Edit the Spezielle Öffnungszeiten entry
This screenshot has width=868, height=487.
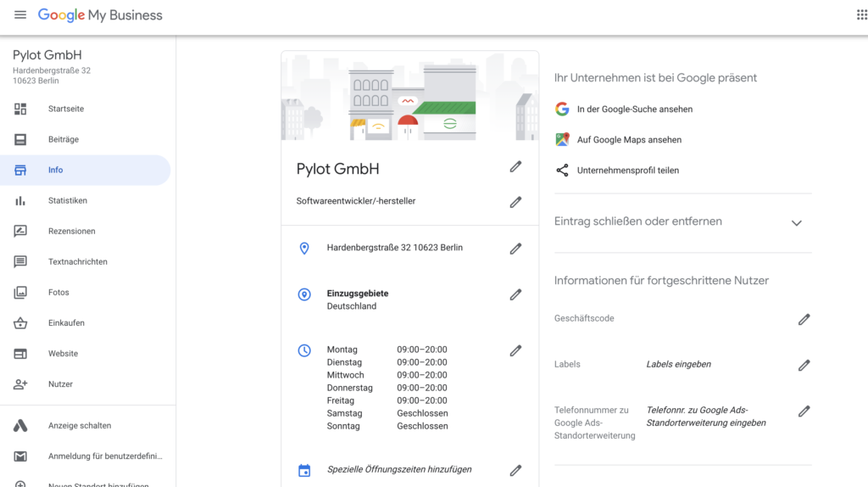click(x=515, y=470)
